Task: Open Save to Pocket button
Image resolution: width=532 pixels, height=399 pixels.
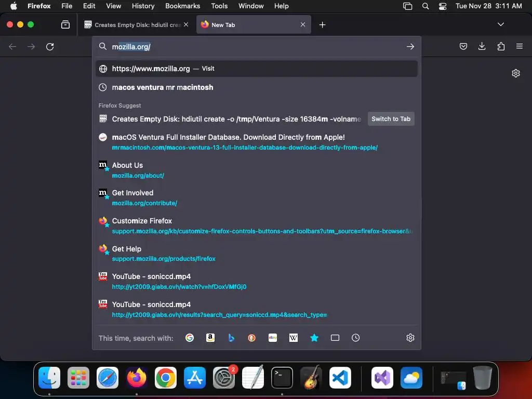Action: pos(463,46)
